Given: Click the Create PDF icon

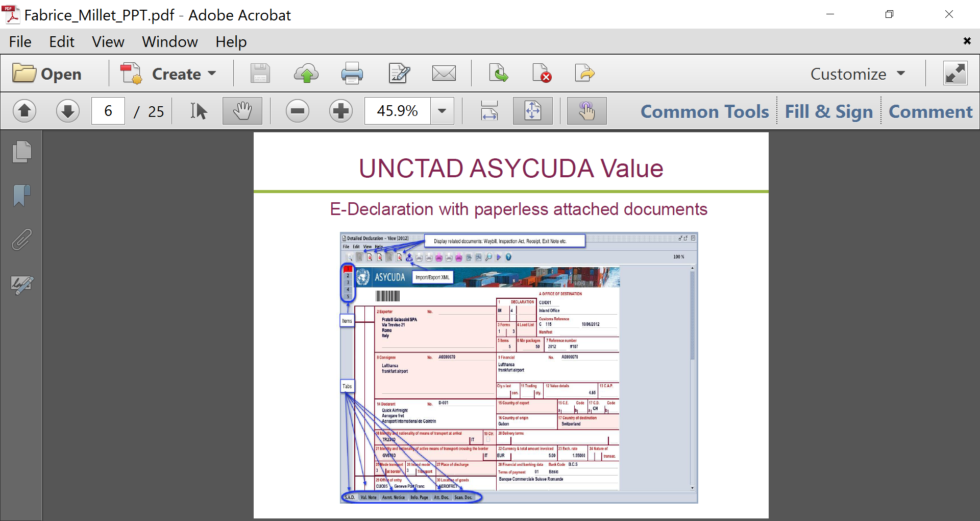Looking at the screenshot, I should pos(131,74).
